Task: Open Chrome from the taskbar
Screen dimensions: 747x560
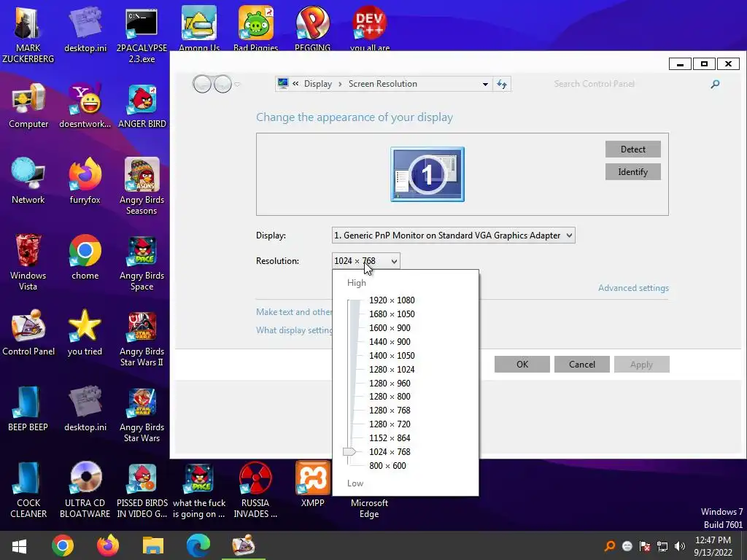Action: (63, 545)
